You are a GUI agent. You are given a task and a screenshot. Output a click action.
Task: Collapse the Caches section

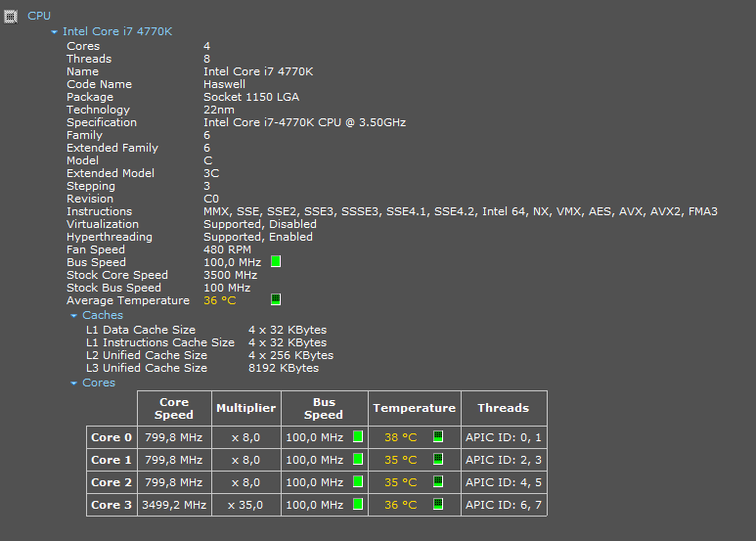[73, 315]
